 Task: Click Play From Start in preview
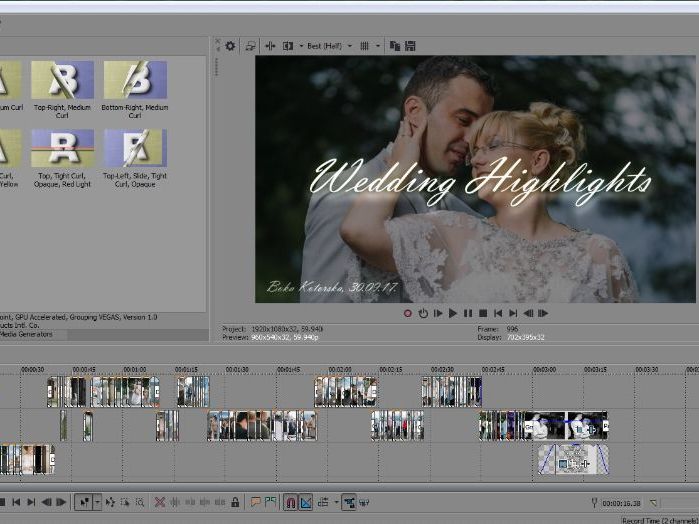(x=438, y=314)
